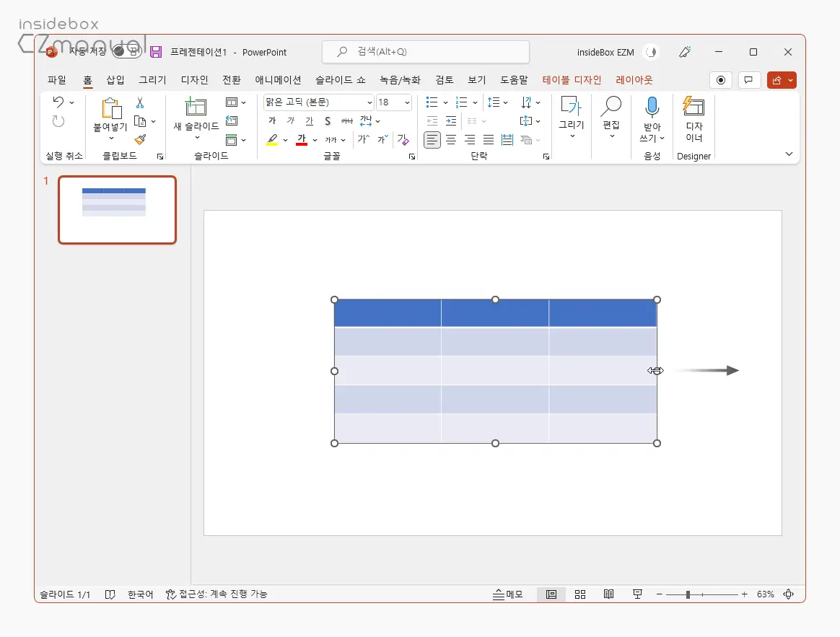Select slide 1 thumbnail in panel

[x=117, y=210]
